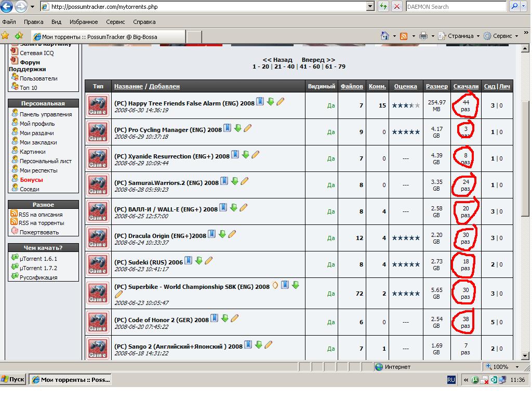Image resolution: width=532 pixels, height=399 pixels.
Task: Open µTorrent 1.7.2 download link
Action: click(x=38, y=268)
